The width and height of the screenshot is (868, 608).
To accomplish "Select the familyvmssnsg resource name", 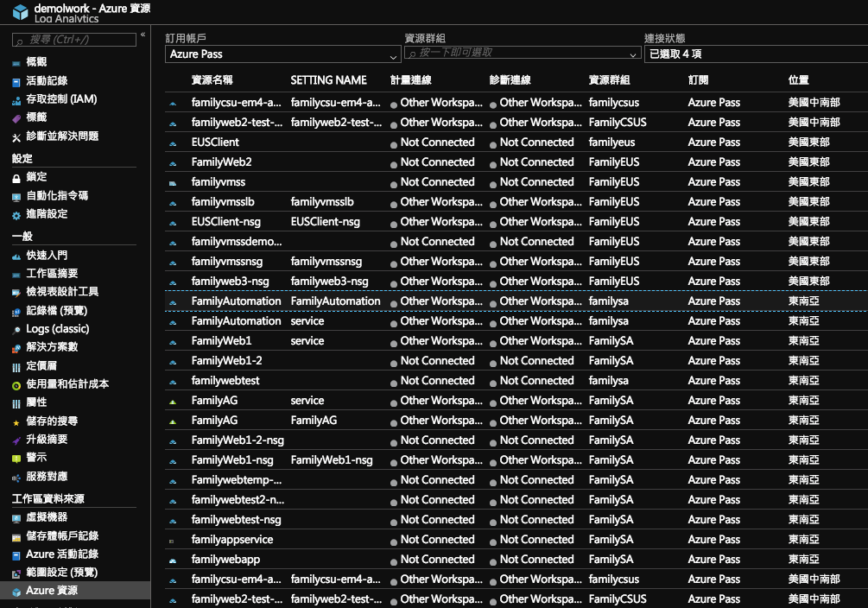I will point(227,262).
